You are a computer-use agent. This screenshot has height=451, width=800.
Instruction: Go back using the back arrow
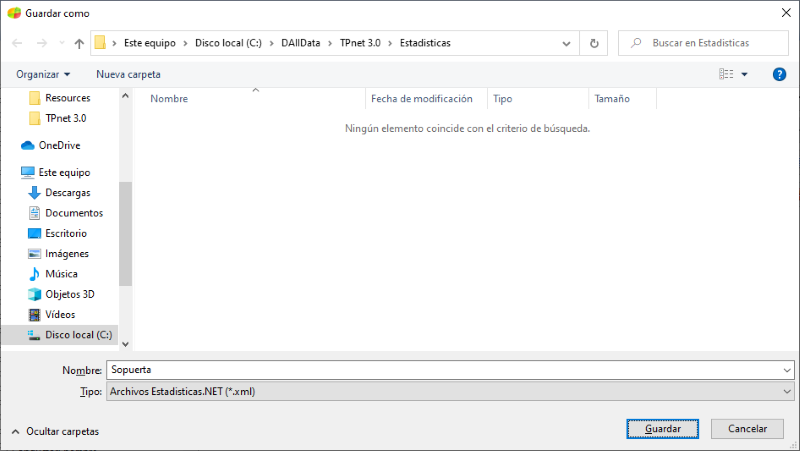click(17, 43)
